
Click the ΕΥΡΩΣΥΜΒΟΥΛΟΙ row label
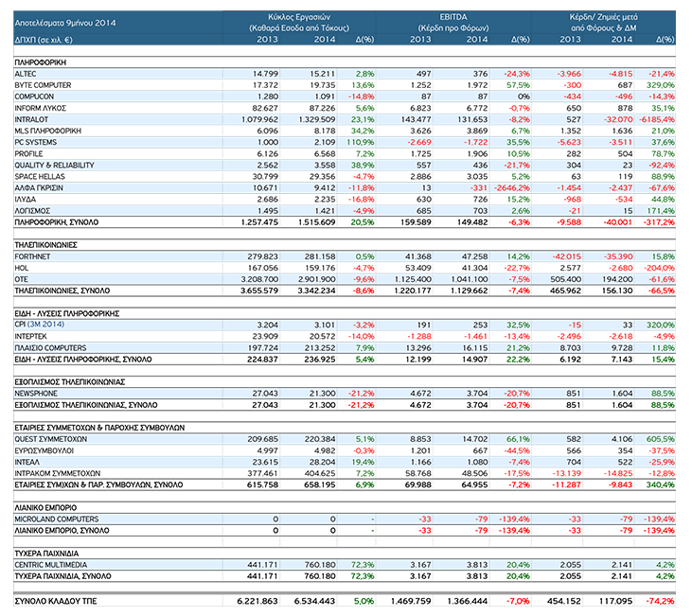coord(44,450)
